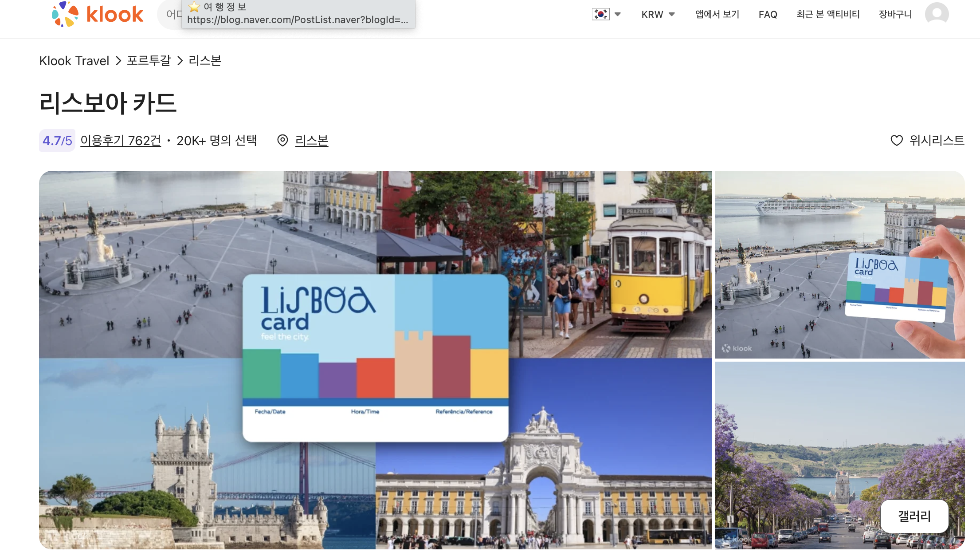Go to 포르투갈 breadcrumb link
Image resolution: width=980 pixels, height=560 pixels.
coord(149,61)
